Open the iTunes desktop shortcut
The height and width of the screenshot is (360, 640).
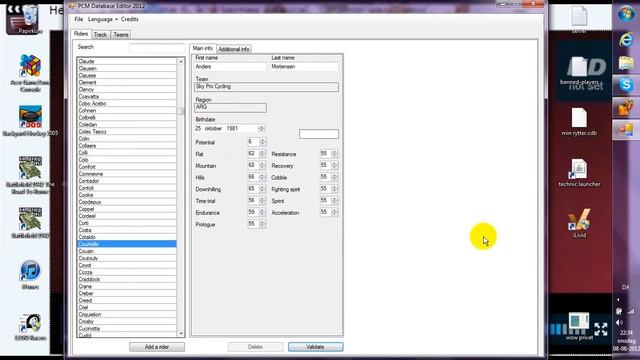[30, 271]
